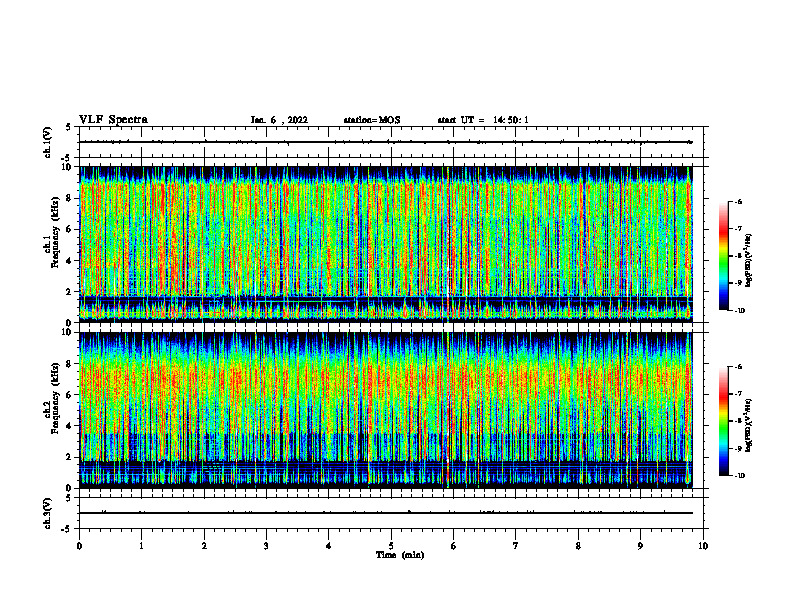This screenshot has width=792, height=612.
Task: Click the "5" tick on ch.1(V) axis
Action: 69,128
